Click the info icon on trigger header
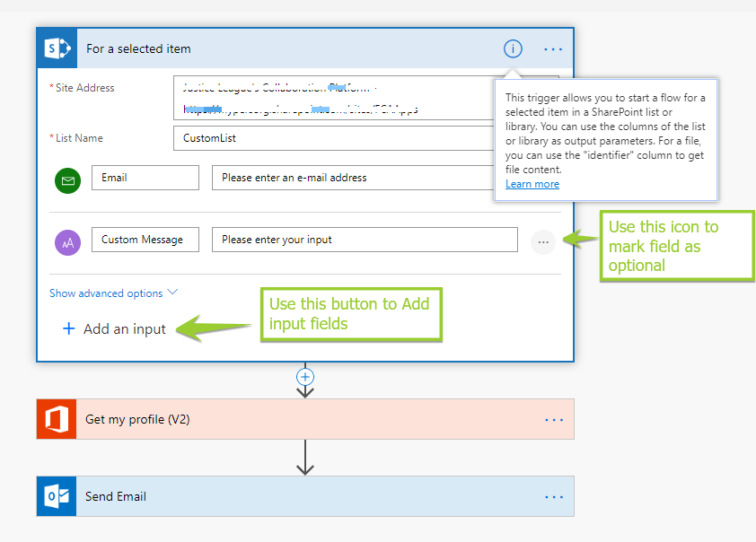This screenshot has height=542, width=756. point(512,48)
